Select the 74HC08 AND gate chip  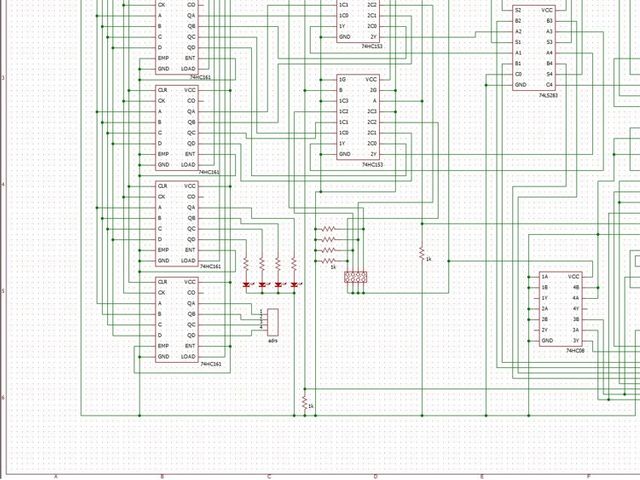pyautogui.click(x=560, y=309)
